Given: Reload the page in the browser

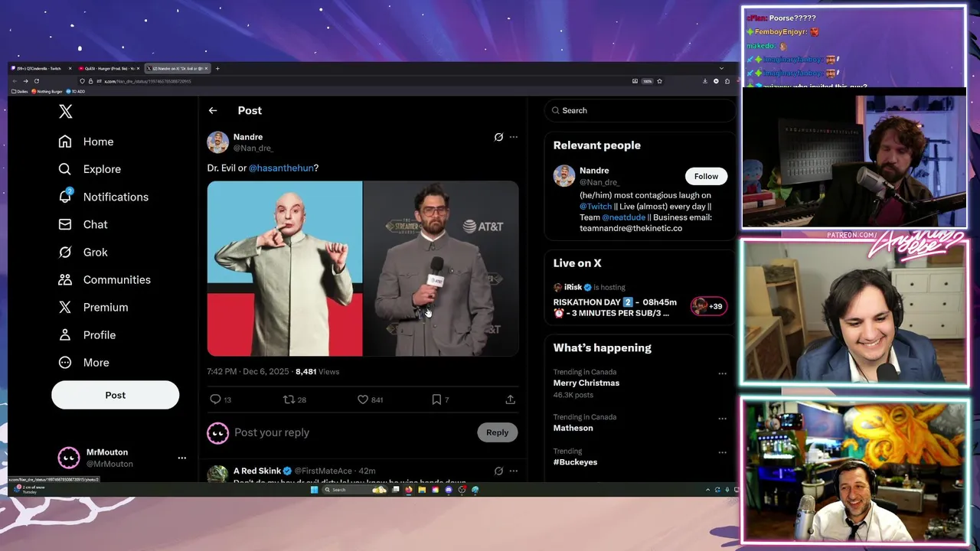Looking at the screenshot, I should (x=36, y=81).
